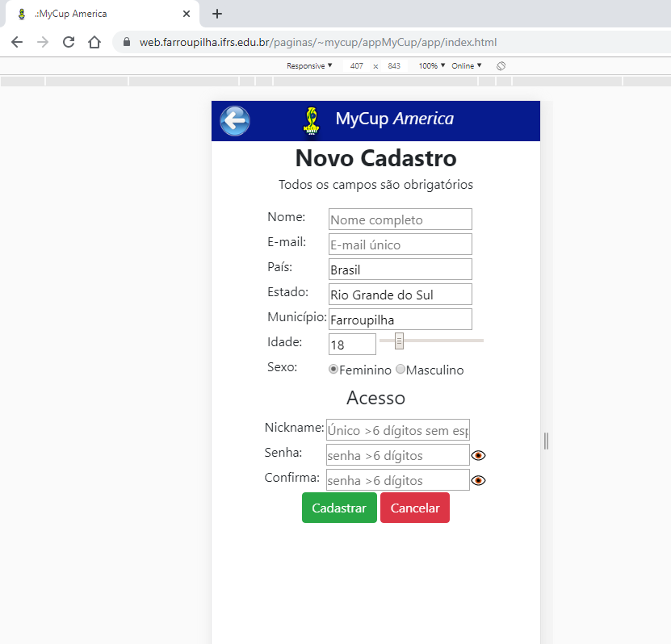Click the blue back arrow icon

[235, 121]
